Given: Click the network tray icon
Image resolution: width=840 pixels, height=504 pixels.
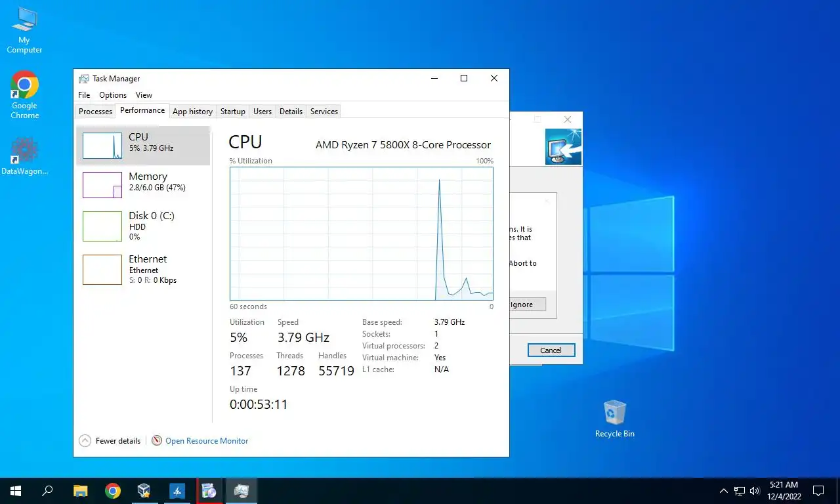Looking at the screenshot, I should pyautogui.click(x=740, y=491).
